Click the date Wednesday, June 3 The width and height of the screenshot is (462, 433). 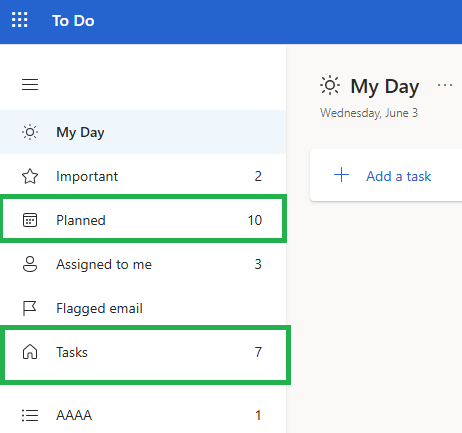coord(369,113)
